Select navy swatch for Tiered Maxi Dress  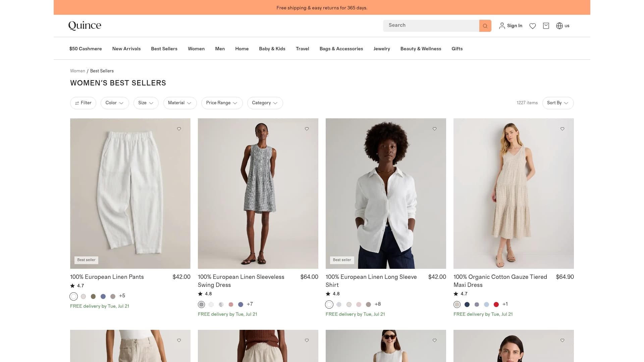pyautogui.click(x=467, y=304)
